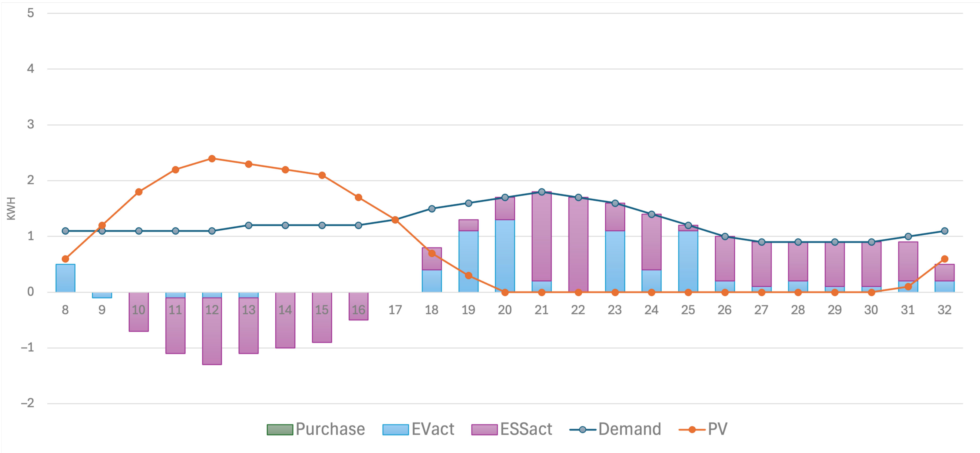Click the Purchase legend green swatch
Viewport: 980px width, 453px height.
pos(280,429)
